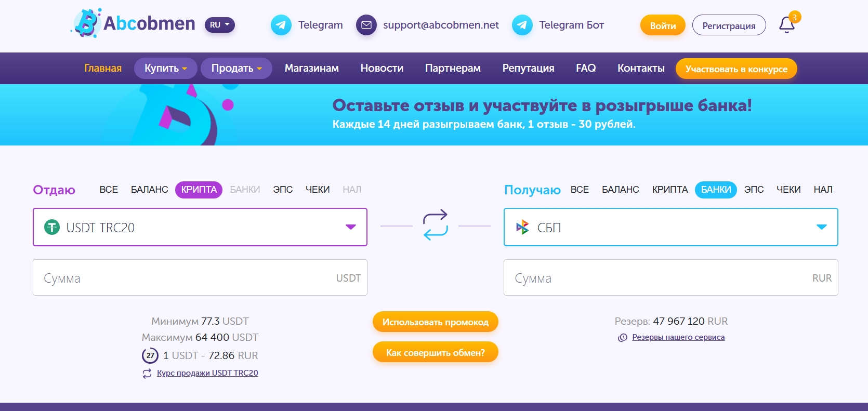Open the Контакты page
This screenshot has height=411, width=868.
pos(641,68)
